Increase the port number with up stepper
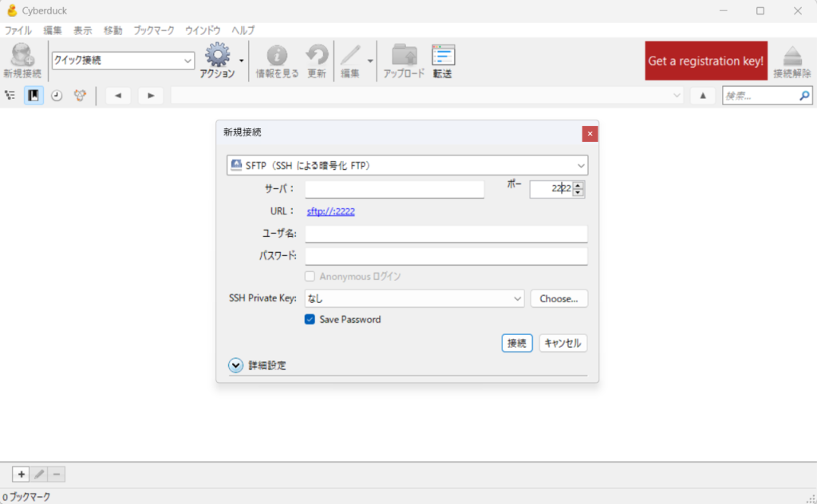 [578, 185]
